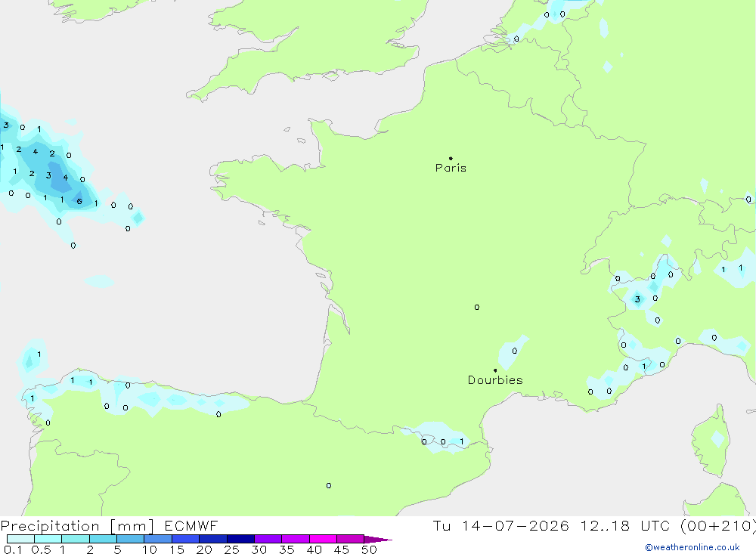Pick the legend swatch between 10 and 15
756x554 pixels.
click(158, 539)
